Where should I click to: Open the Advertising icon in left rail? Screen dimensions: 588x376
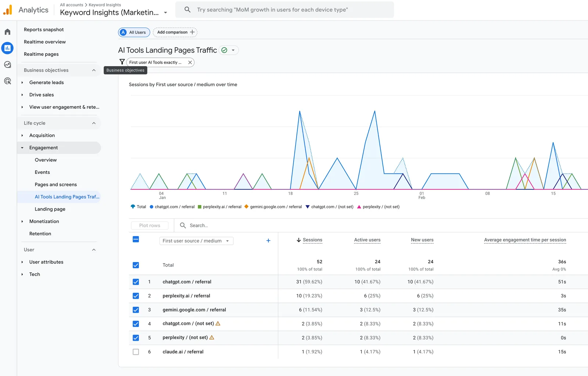[7, 81]
